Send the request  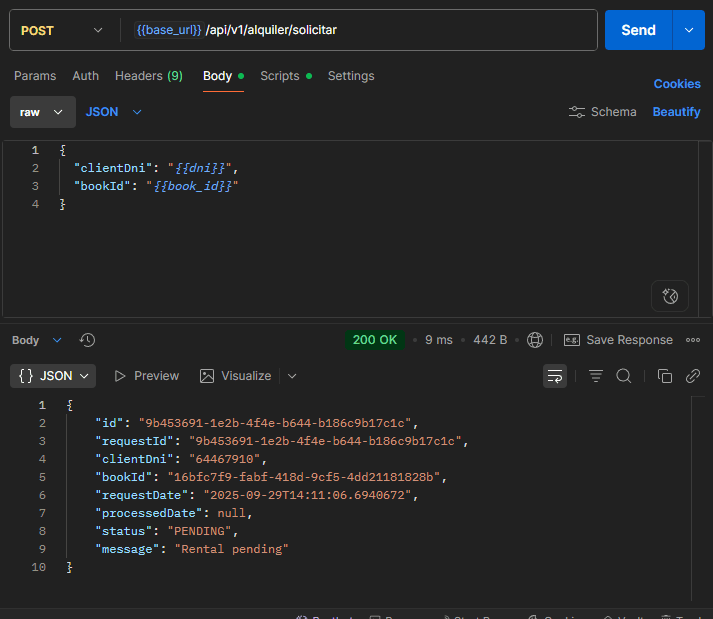pos(638,30)
